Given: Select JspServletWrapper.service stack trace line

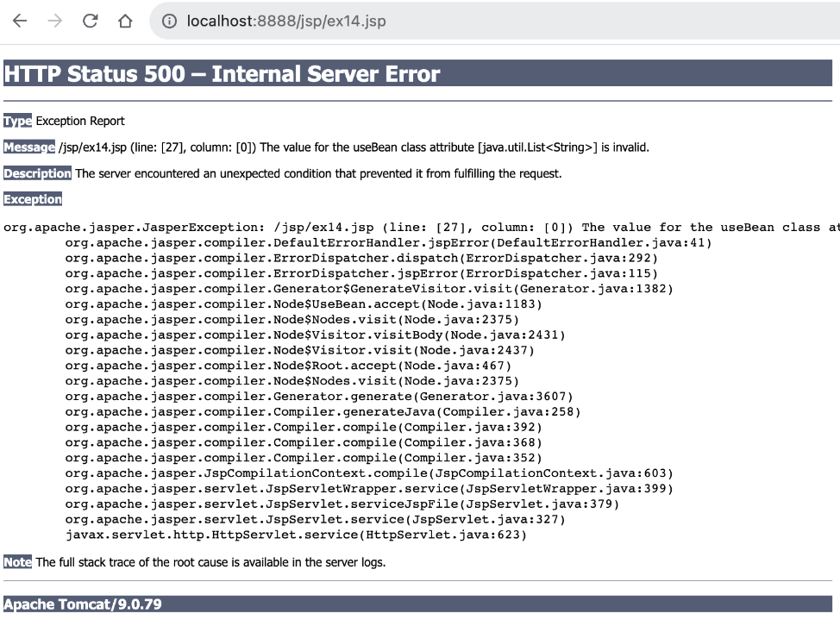Looking at the screenshot, I should [x=369, y=488].
